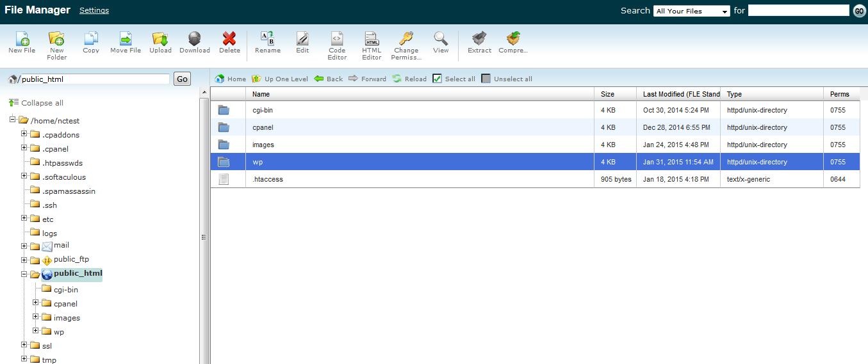Open the HTML Editor tool
Screen dimensions: 868x364
(x=372, y=39)
